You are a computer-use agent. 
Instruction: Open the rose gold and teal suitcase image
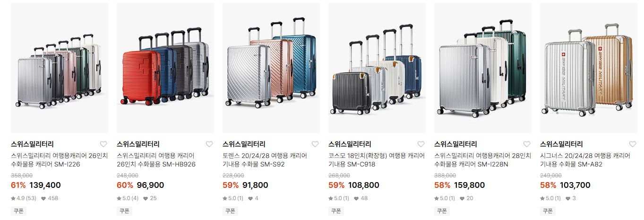point(271,68)
